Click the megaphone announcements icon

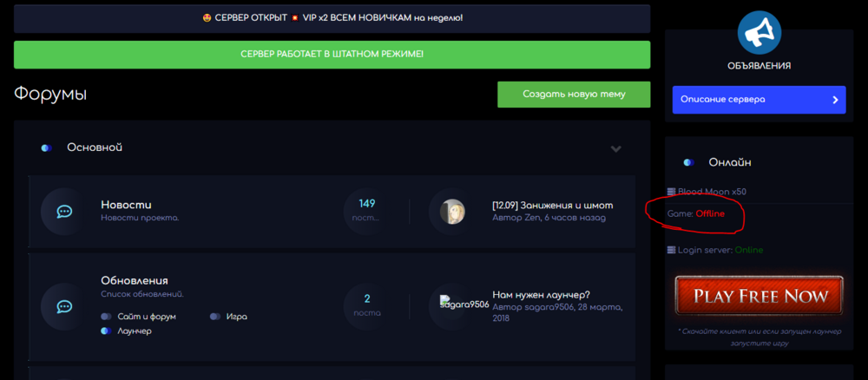point(759,31)
